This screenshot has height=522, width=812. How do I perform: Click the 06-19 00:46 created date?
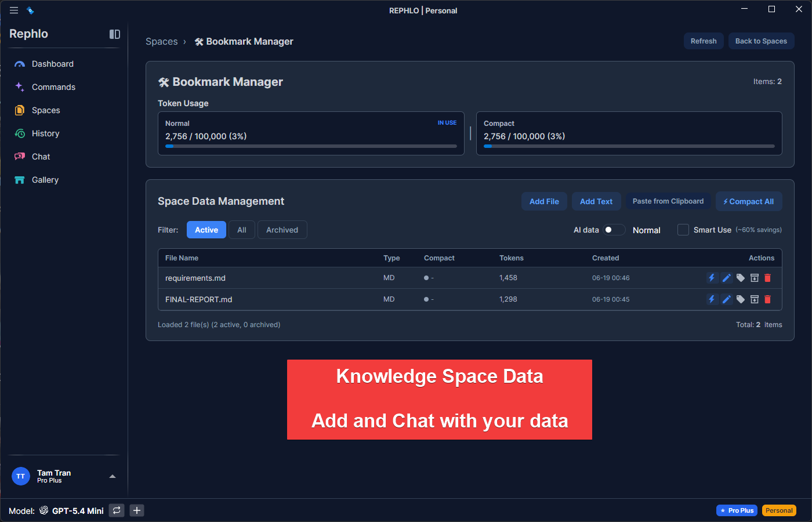click(611, 278)
